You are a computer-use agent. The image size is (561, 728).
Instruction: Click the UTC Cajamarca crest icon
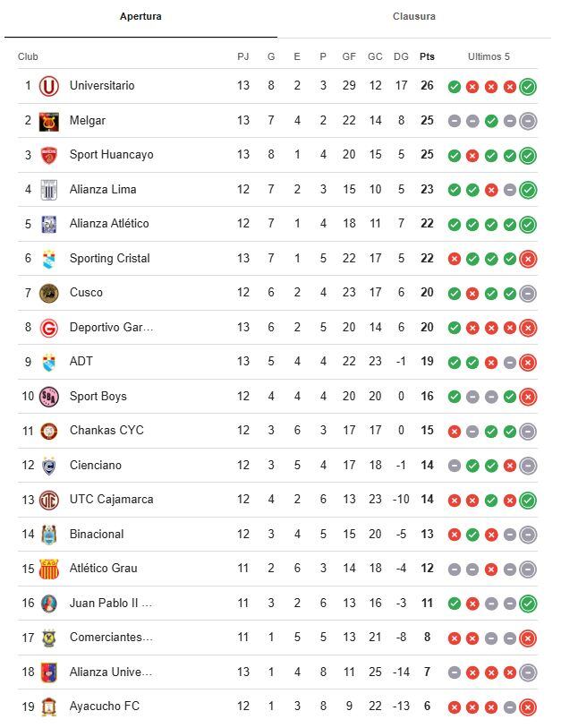pyautogui.click(x=48, y=500)
